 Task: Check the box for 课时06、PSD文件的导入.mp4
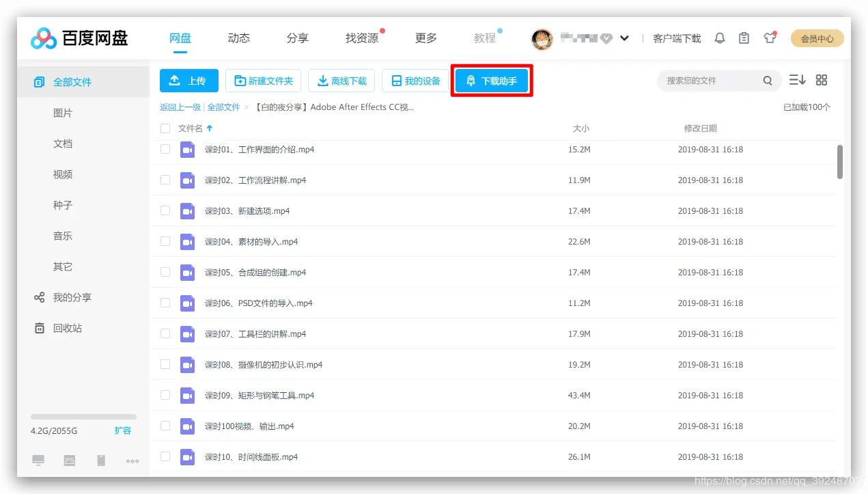(165, 303)
